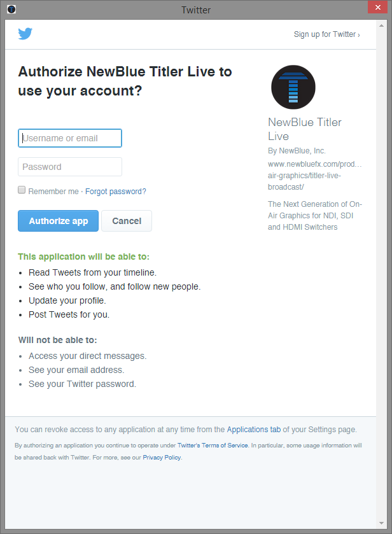392x534 pixels.
Task: Focus the Password field
Action: click(70, 167)
